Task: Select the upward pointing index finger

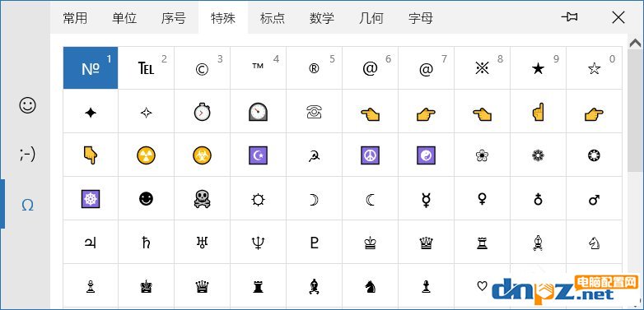Action: tap(538, 112)
